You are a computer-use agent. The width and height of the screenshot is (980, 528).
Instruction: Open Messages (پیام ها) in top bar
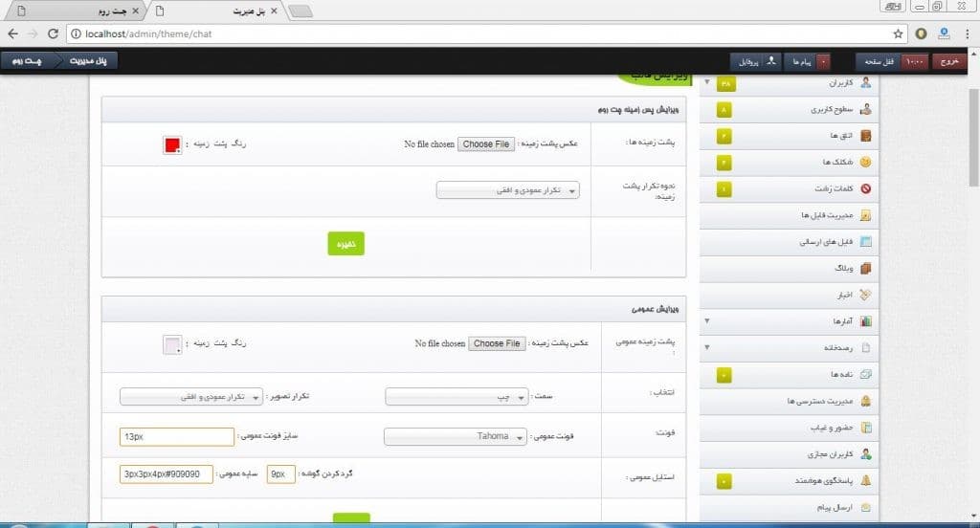click(801, 61)
